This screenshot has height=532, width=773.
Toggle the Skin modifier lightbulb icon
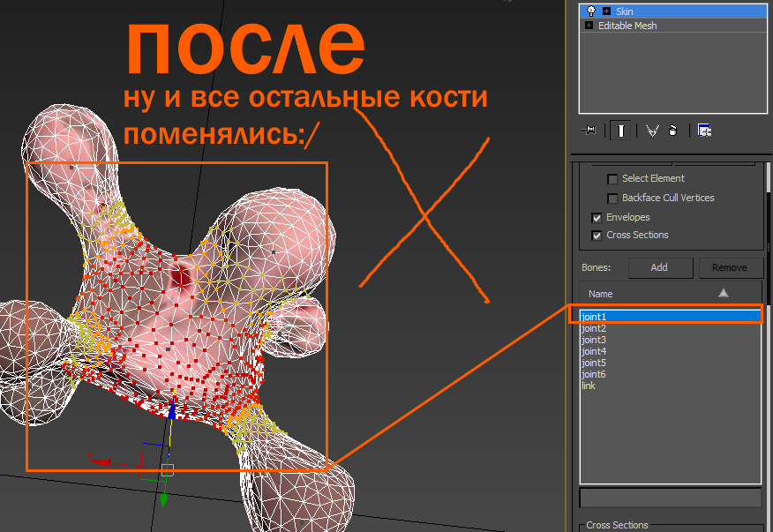click(591, 11)
